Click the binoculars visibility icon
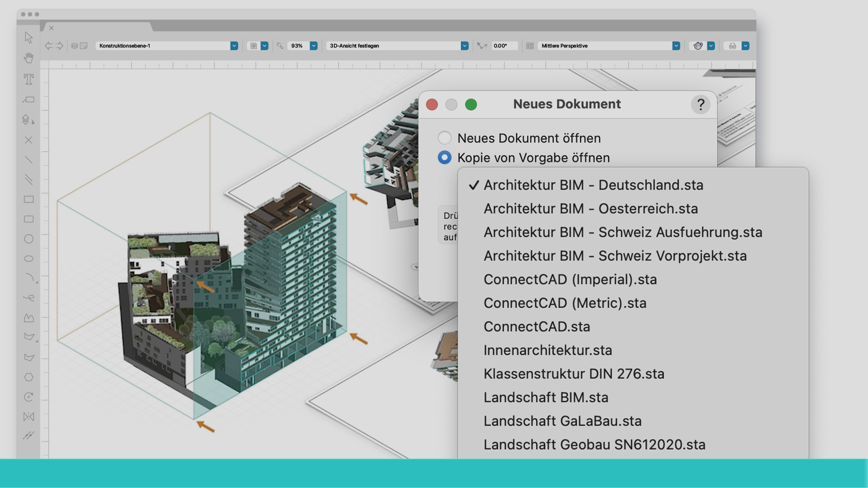This screenshot has height=488, width=868. tap(732, 45)
